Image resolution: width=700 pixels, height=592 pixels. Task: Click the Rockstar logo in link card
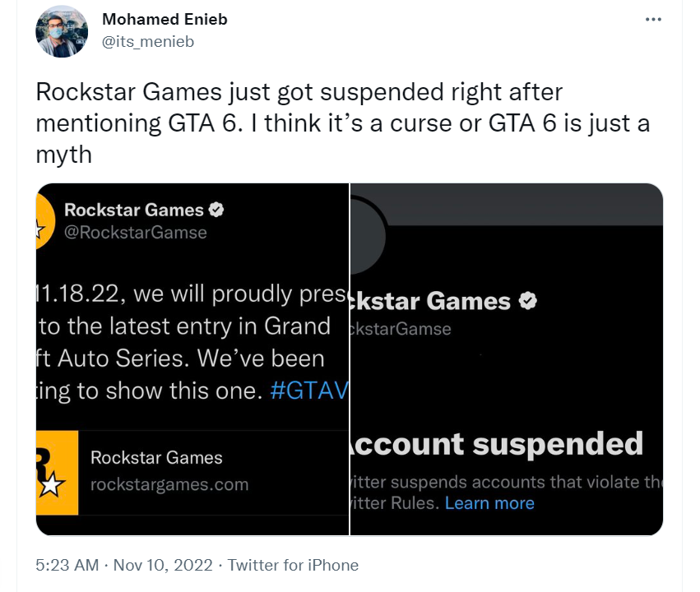(x=57, y=473)
